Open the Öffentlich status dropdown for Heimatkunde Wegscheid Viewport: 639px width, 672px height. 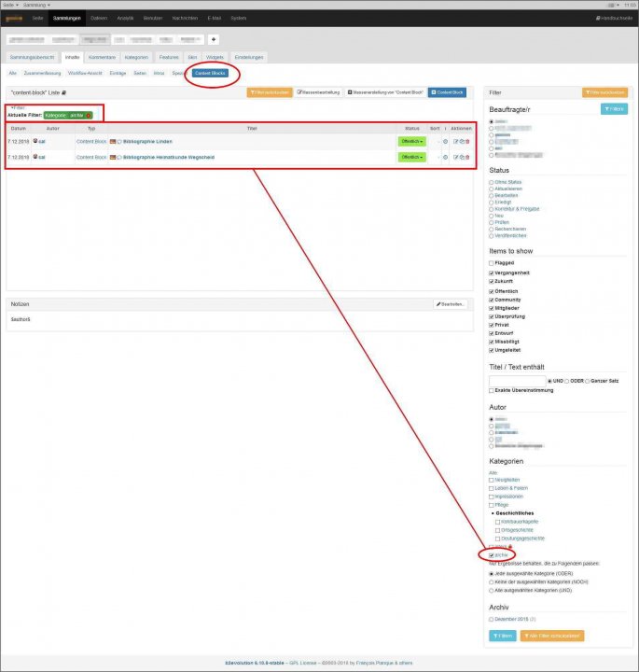tap(412, 158)
